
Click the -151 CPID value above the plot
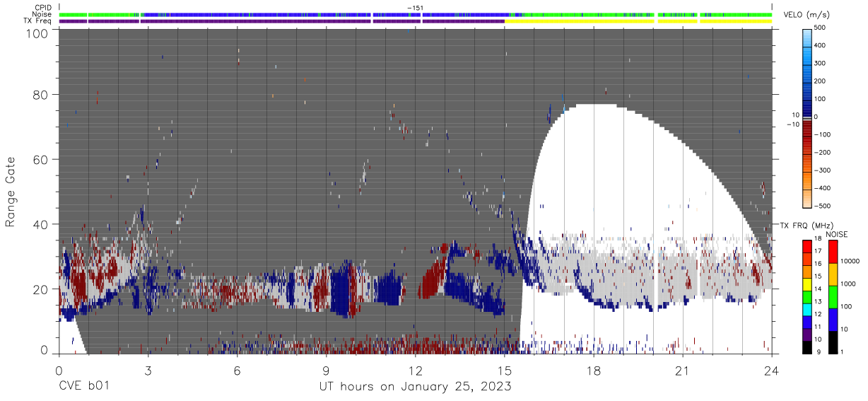click(416, 7)
